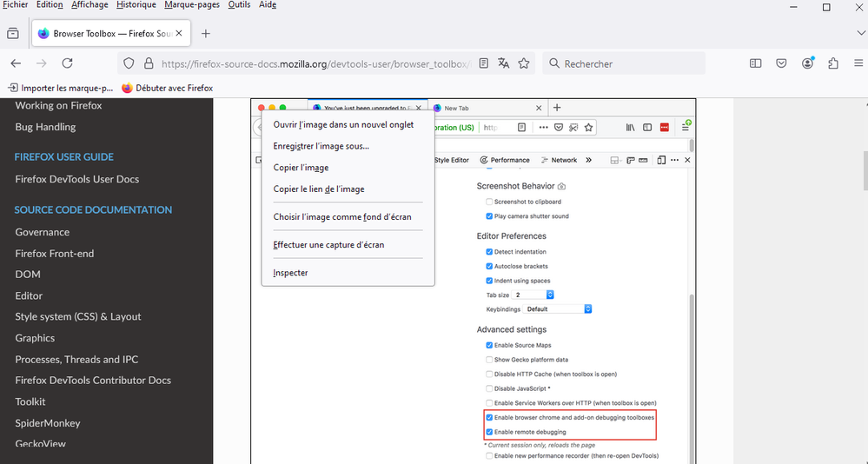
Task: Open Firefox DevTools User Docs link
Action: (x=77, y=179)
